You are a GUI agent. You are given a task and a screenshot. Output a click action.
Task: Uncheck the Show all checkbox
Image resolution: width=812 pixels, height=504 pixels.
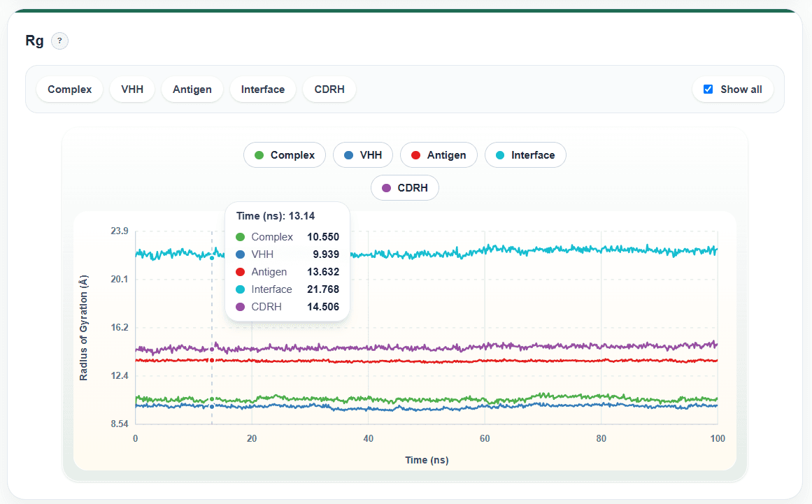click(x=708, y=89)
